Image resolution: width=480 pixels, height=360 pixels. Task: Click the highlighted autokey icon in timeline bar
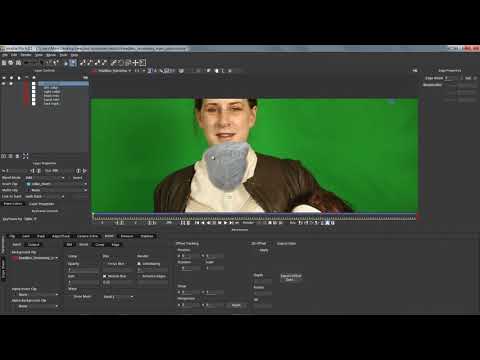pyautogui.click(x=327, y=223)
